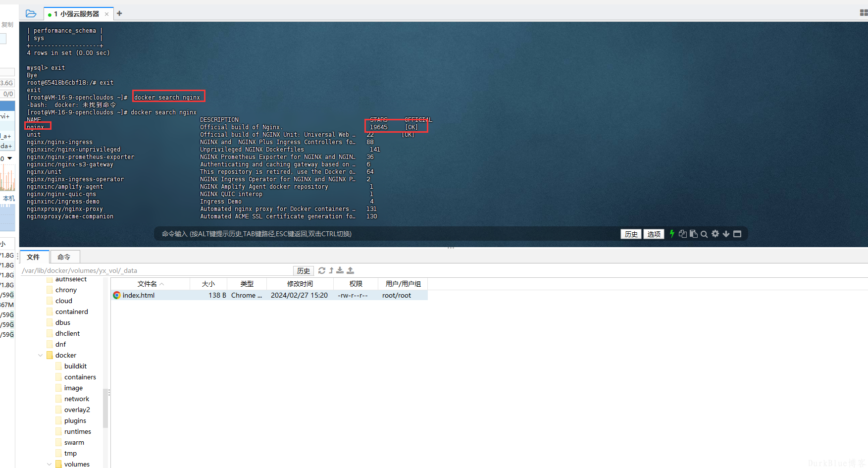
Task: Select the index.html file row
Action: [269, 295]
